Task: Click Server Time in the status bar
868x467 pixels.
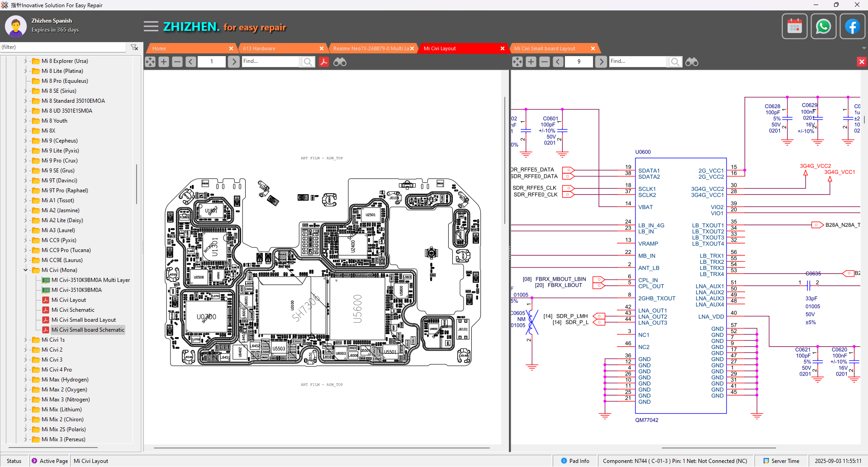Action: click(781, 461)
